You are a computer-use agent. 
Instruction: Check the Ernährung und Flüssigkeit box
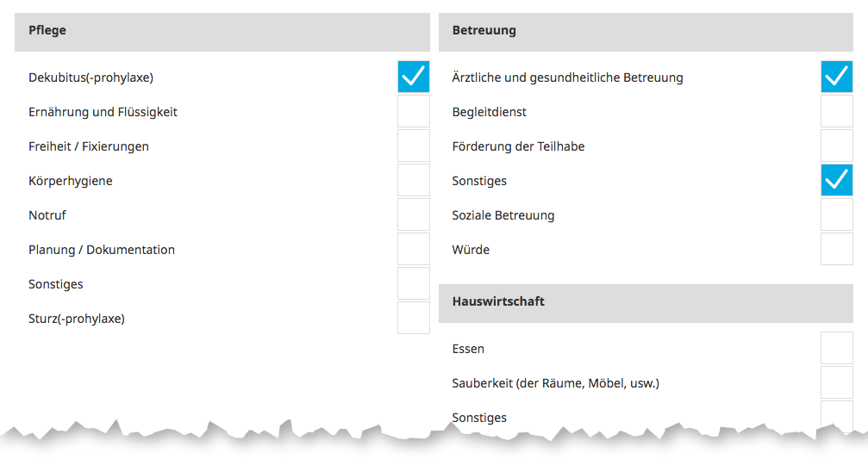pos(414,111)
